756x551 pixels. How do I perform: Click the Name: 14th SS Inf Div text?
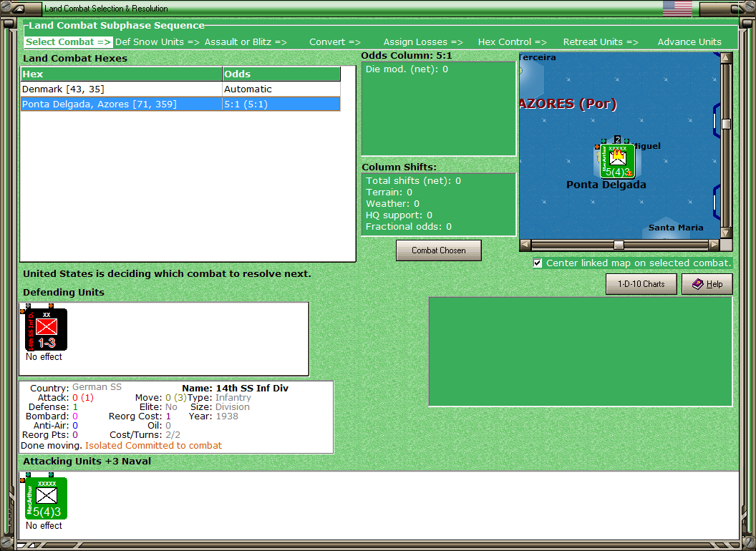tap(236, 388)
